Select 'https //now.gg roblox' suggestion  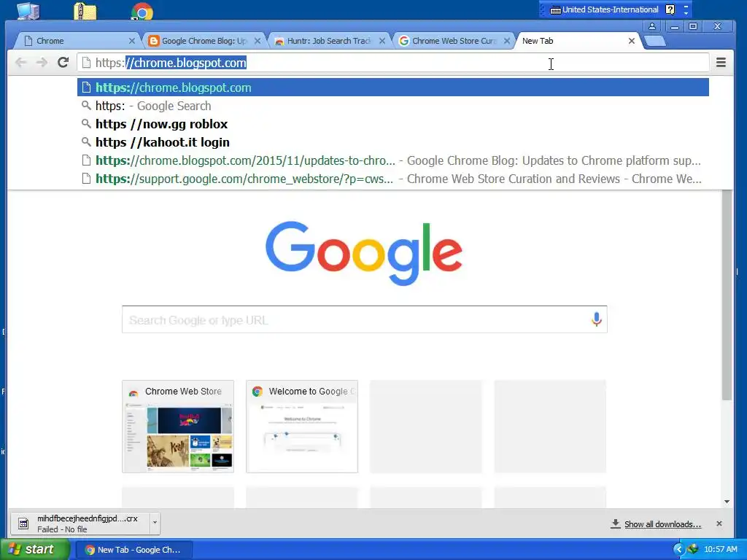(393, 124)
